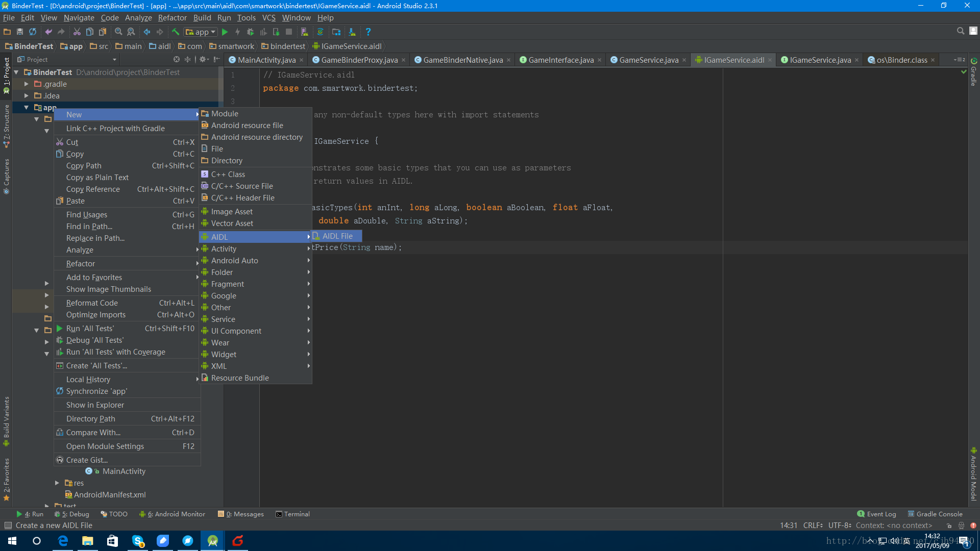980x551 pixels.
Task: Click the Project panel settings gear icon
Action: click(x=204, y=59)
